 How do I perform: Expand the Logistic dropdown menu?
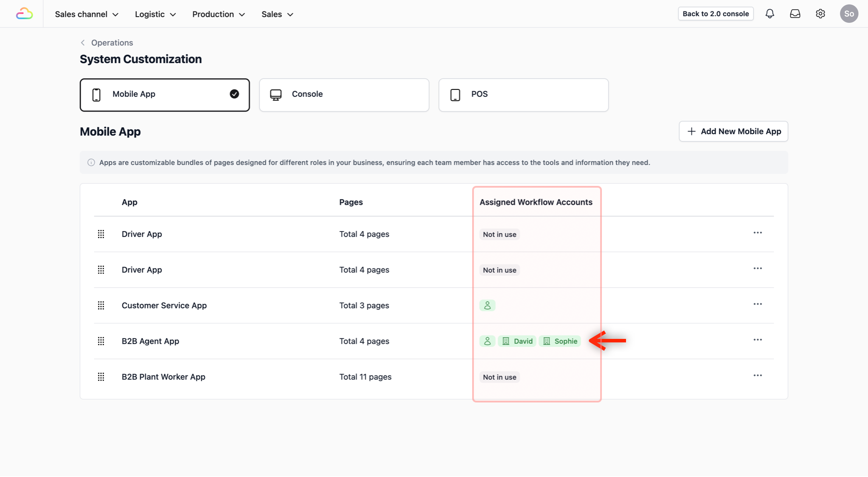tap(155, 14)
